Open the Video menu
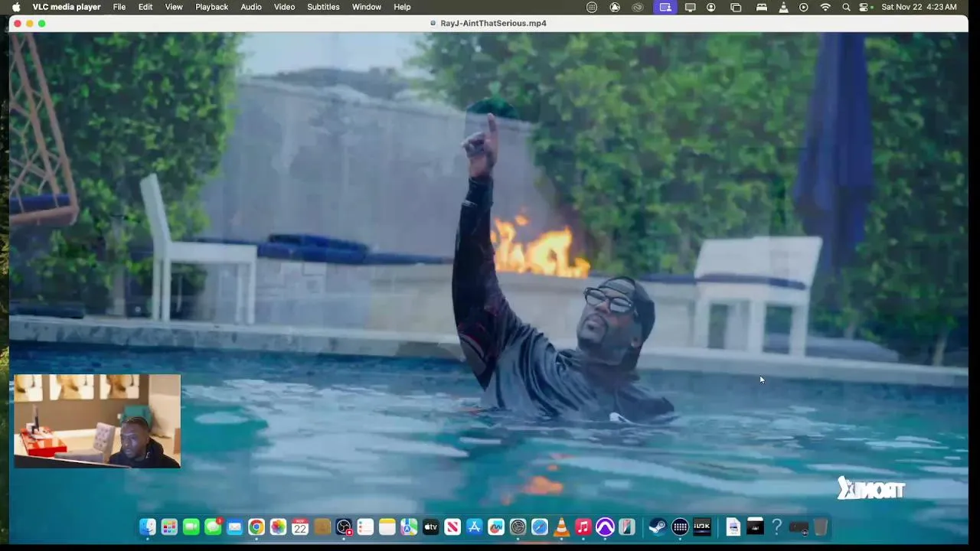The height and width of the screenshot is (551, 980). pos(285,7)
